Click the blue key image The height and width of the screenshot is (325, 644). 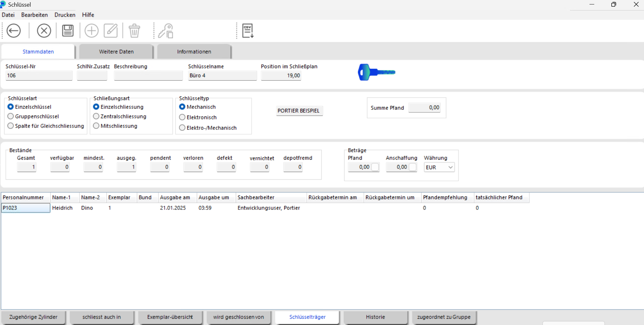(x=376, y=72)
